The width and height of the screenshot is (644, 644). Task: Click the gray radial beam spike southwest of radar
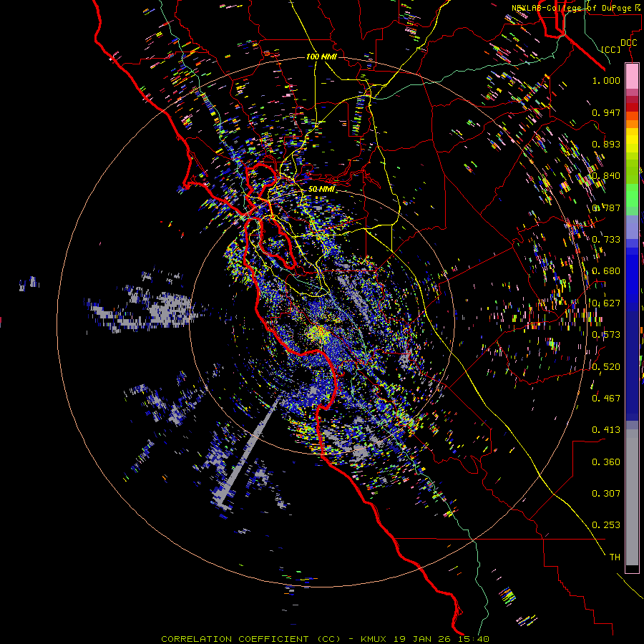(x=251, y=449)
